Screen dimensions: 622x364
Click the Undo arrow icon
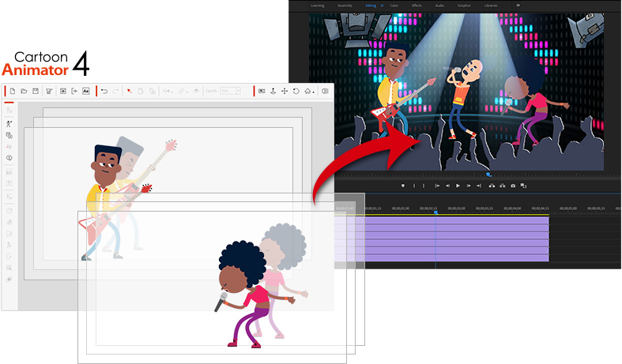coord(104,92)
